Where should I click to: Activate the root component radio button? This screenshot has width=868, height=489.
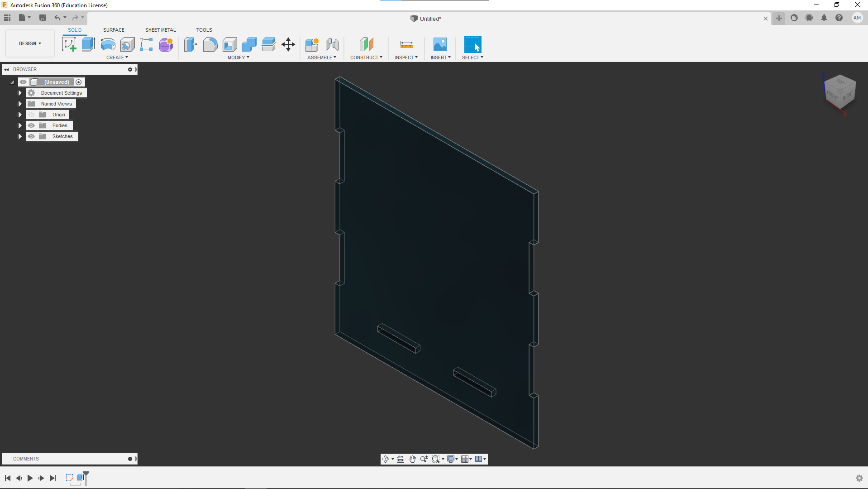point(79,82)
